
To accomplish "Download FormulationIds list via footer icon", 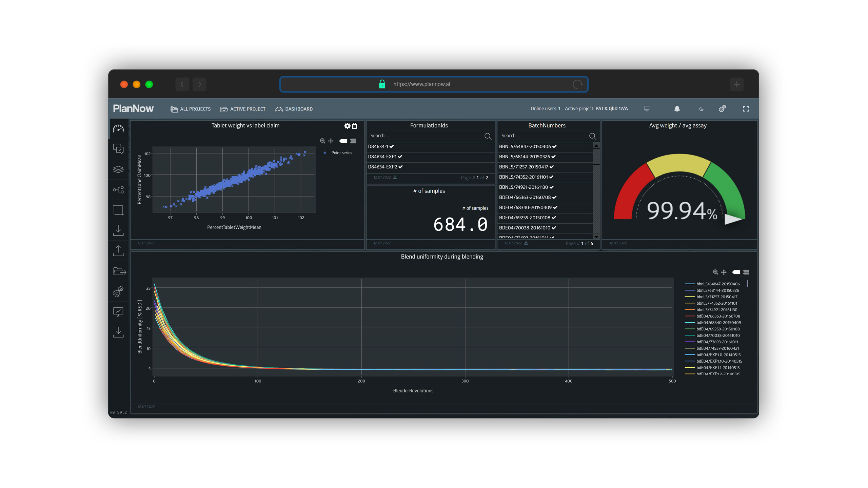I will pos(395,177).
